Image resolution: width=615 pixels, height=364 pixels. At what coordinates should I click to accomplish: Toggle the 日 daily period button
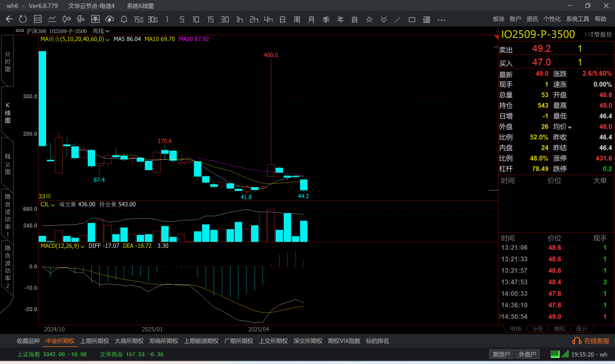(282, 19)
